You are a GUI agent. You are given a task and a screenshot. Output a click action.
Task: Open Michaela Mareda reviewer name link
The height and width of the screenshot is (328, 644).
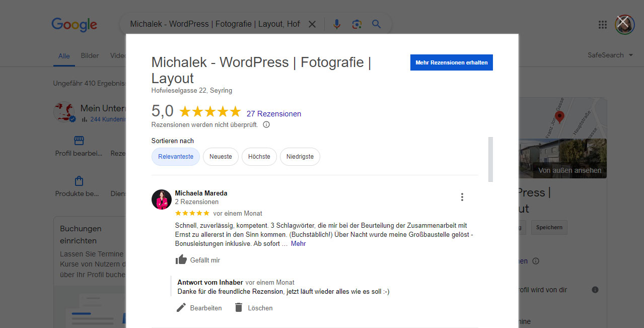point(201,193)
